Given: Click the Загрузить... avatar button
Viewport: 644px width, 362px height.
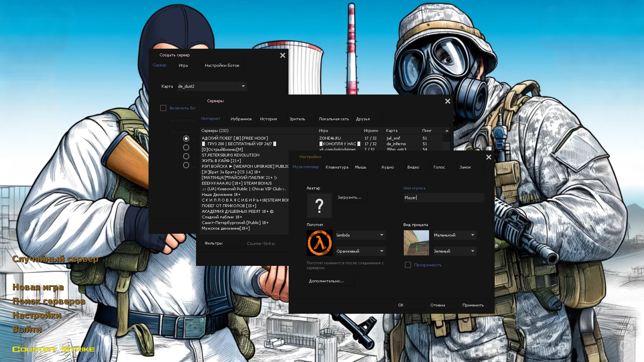Looking at the screenshot, I should (349, 197).
